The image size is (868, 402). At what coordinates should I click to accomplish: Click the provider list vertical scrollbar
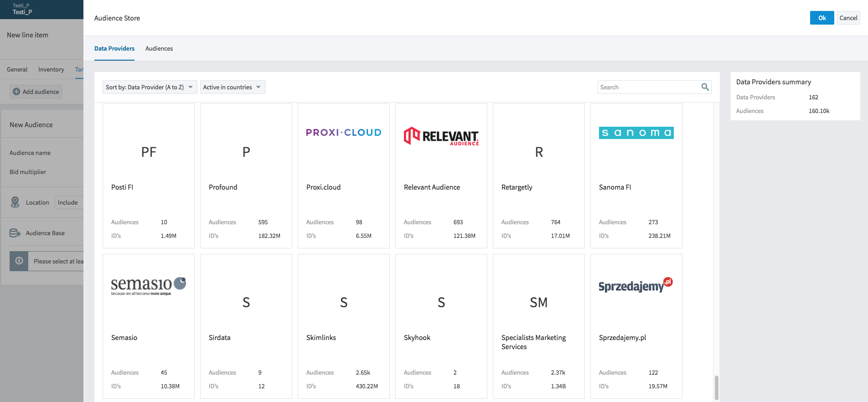[717, 387]
